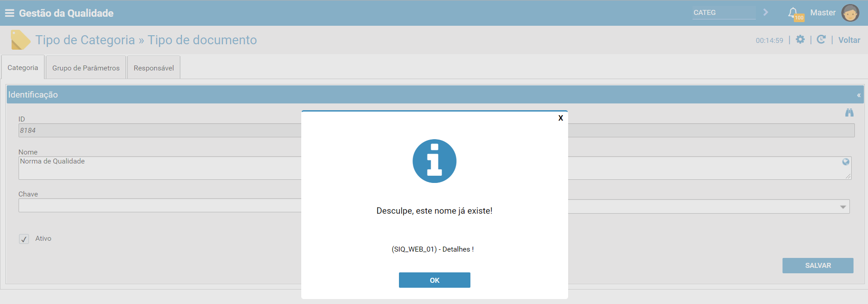Click the SALVAR button
Viewport: 868px width, 304px height.
(x=818, y=266)
